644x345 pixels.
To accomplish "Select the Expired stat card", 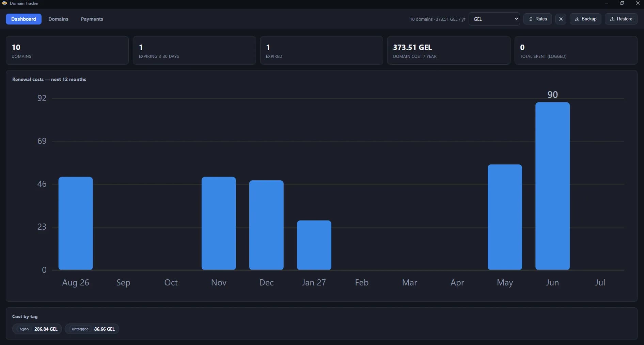I will pos(321,50).
